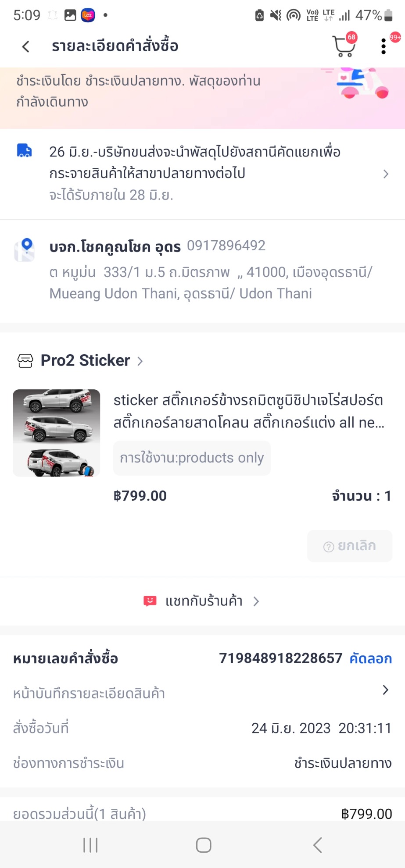Screen dimensions: 405x868
Task: Tap the delivery truck tracking icon
Action: pos(24,150)
